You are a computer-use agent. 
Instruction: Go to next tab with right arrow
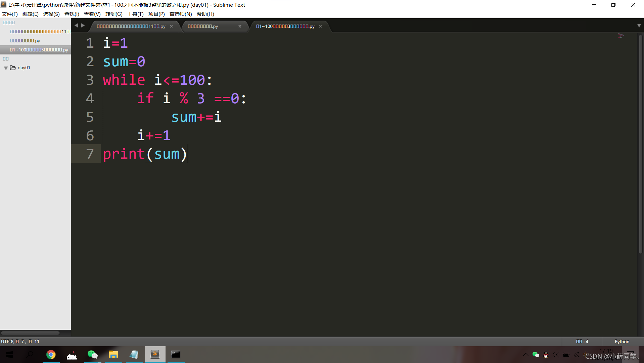click(x=83, y=25)
